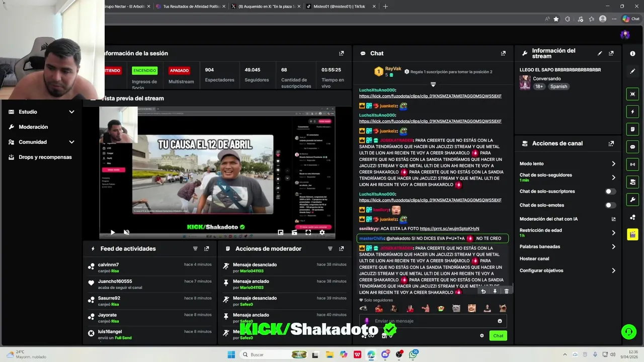Viewport: 644px width, 362px height.
Task: Open Moderación in left sidebar
Action: point(33,127)
